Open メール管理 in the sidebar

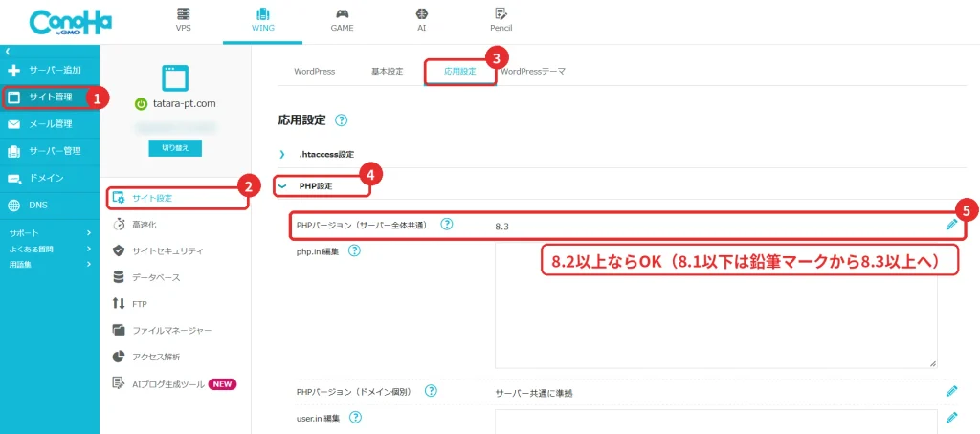point(50,123)
